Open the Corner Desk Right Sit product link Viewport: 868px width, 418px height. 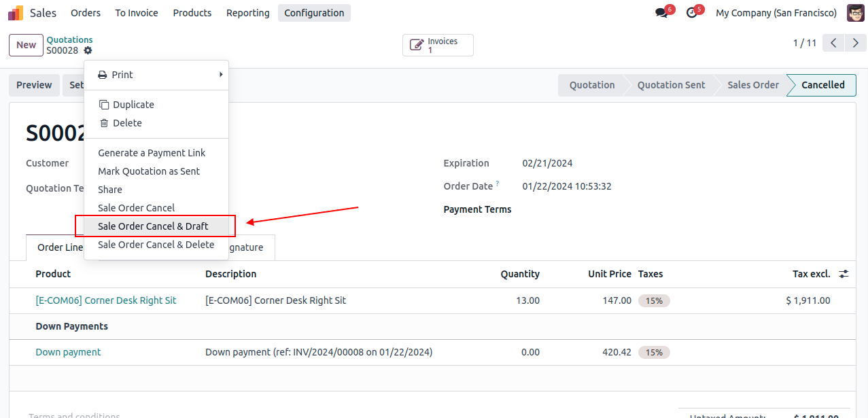[105, 300]
